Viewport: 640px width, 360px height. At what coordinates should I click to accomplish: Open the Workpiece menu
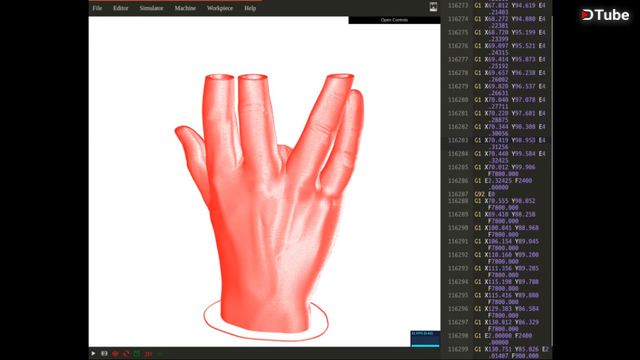pyautogui.click(x=220, y=8)
